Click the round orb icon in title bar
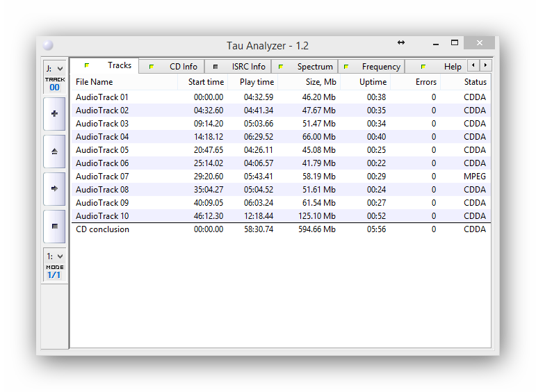Viewport: 536px width, 392px height. pos(48,45)
